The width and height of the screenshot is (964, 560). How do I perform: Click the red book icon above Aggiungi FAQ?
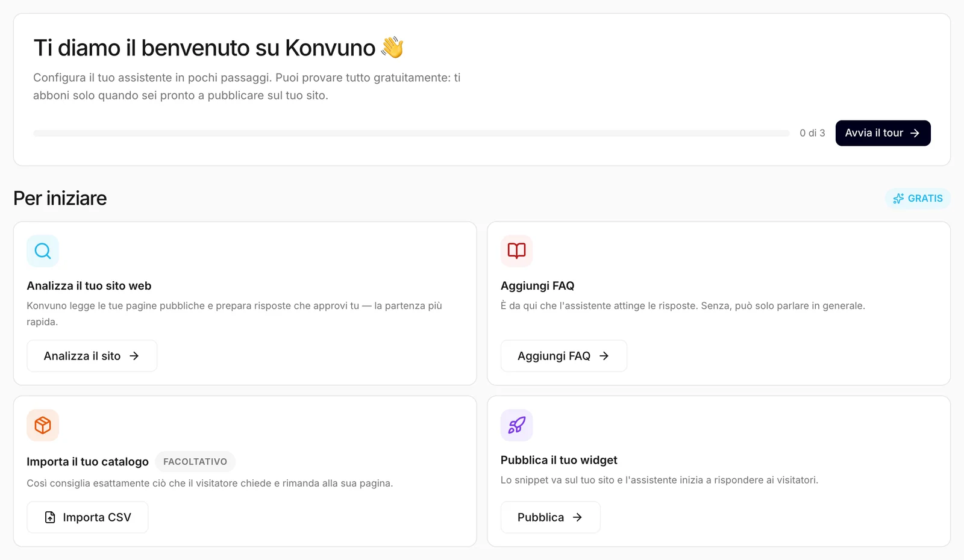pyautogui.click(x=517, y=250)
